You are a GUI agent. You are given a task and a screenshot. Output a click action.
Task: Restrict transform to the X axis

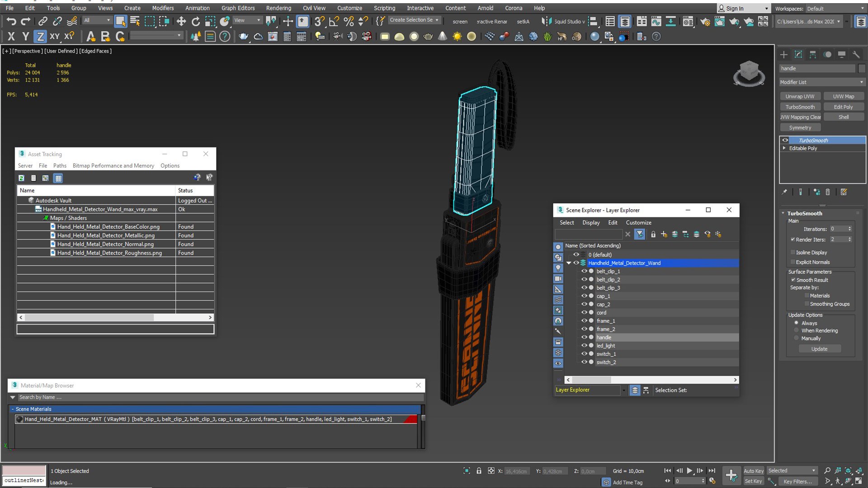[11, 37]
